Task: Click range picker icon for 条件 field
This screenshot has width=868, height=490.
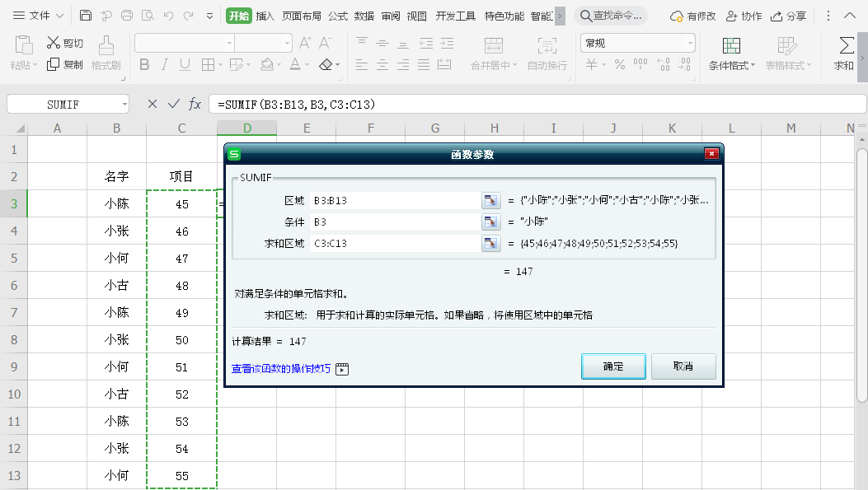Action: (x=490, y=222)
